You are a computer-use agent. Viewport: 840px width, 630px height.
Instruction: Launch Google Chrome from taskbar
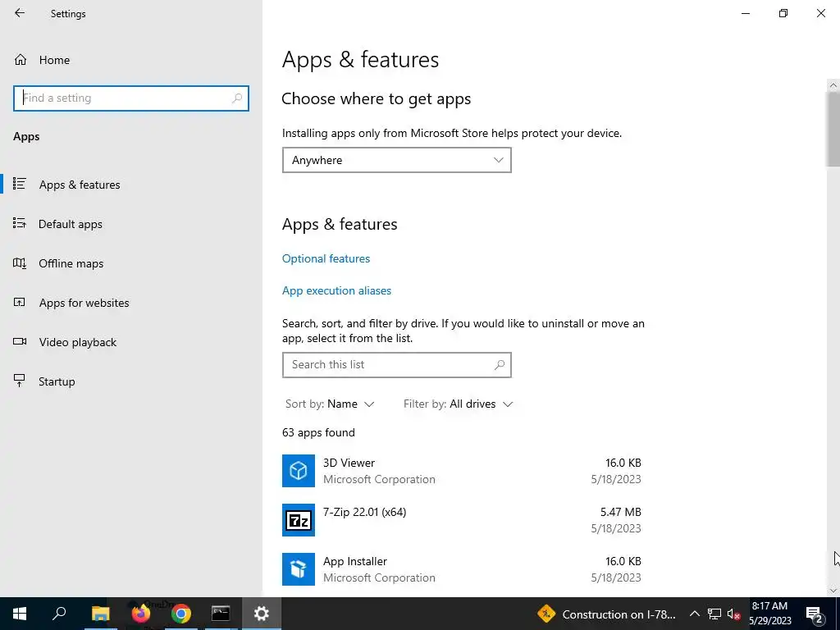pos(180,614)
